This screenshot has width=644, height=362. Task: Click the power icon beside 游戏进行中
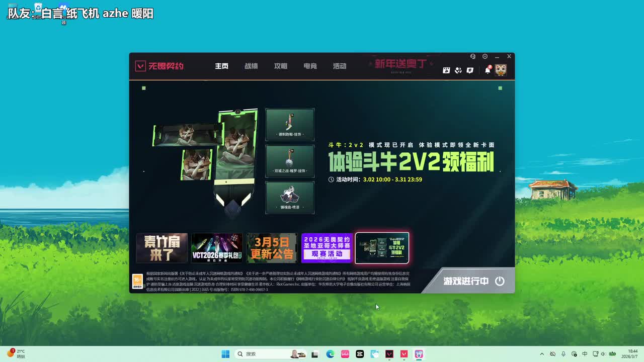tap(500, 281)
